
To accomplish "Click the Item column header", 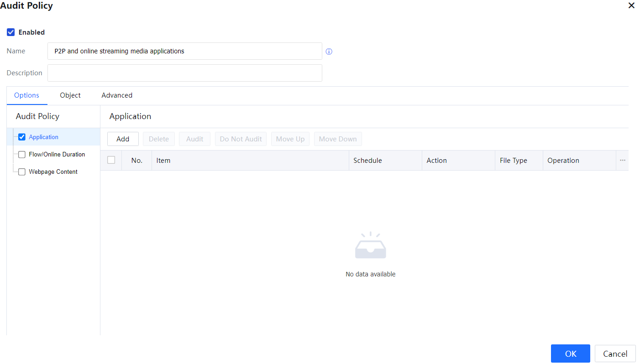I will (163, 161).
